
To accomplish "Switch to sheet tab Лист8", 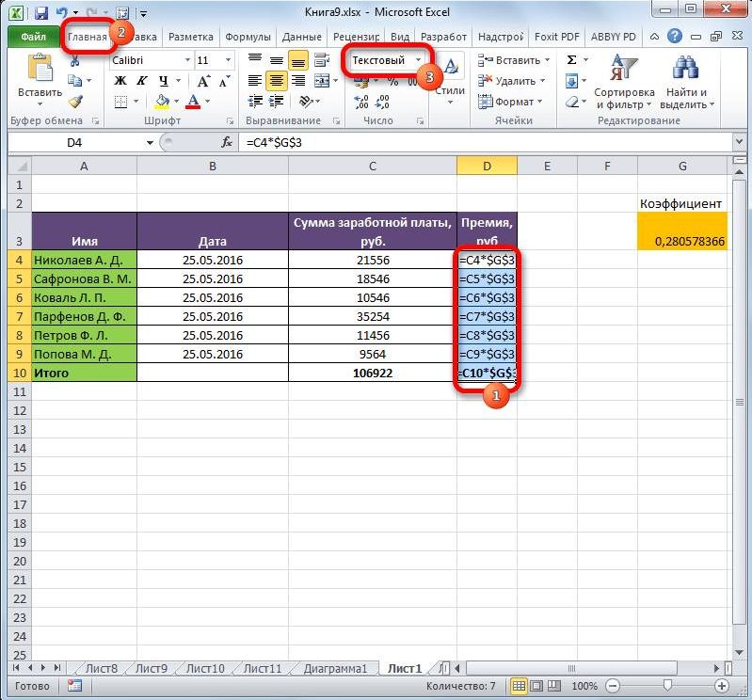I will point(102,668).
